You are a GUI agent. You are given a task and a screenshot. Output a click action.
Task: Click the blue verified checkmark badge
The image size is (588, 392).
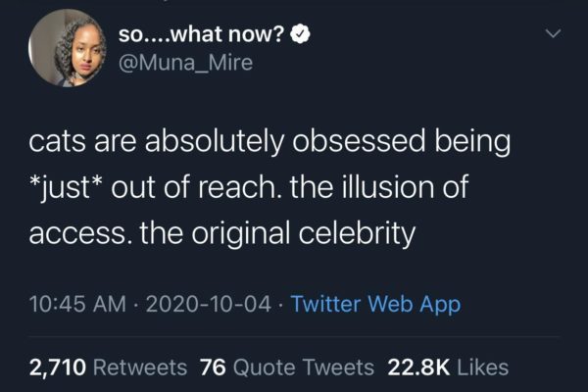point(303,36)
